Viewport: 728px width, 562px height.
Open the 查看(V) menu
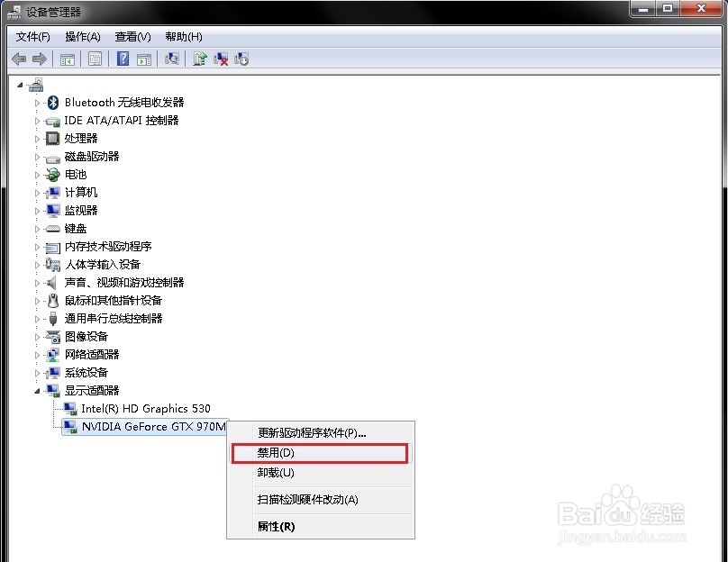tap(132, 37)
